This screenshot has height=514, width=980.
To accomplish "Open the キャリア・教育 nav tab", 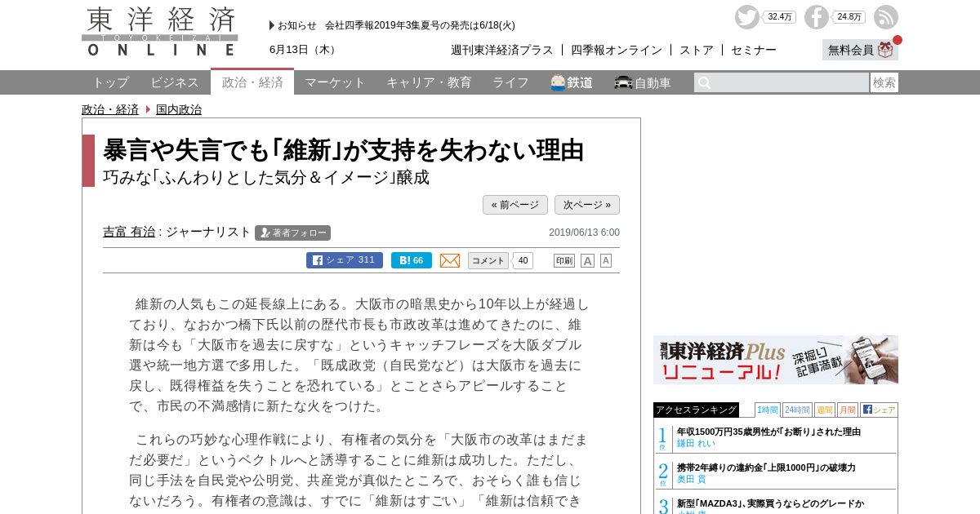I will click(x=429, y=82).
